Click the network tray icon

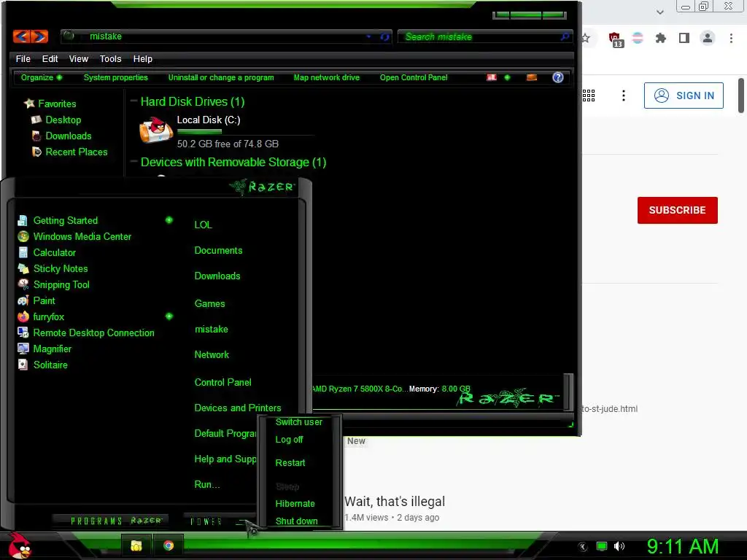pyautogui.click(x=602, y=546)
